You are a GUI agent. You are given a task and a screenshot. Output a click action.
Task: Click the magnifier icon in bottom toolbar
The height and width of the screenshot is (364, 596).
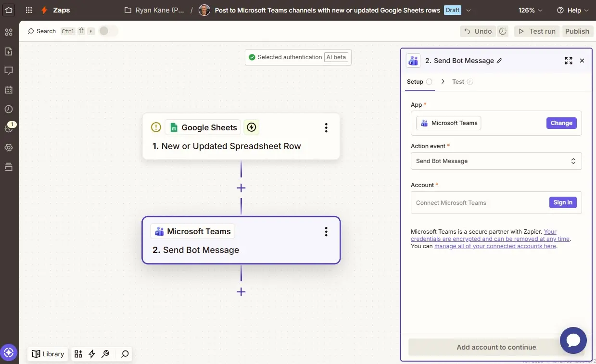pyautogui.click(x=125, y=354)
